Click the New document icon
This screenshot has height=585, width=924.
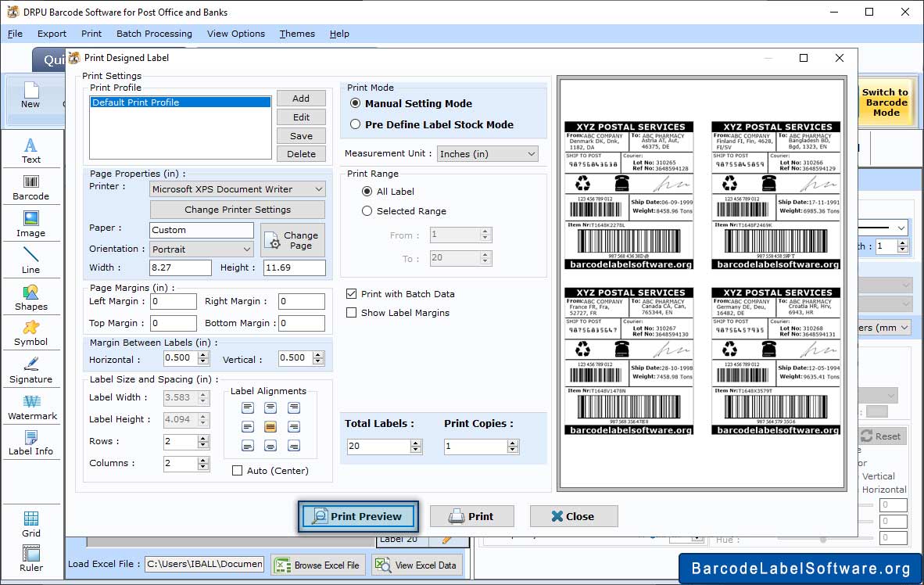click(x=30, y=95)
